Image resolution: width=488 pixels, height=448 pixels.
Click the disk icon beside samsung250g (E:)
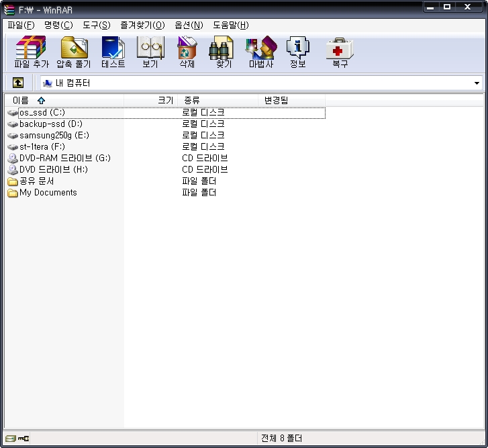click(x=13, y=136)
